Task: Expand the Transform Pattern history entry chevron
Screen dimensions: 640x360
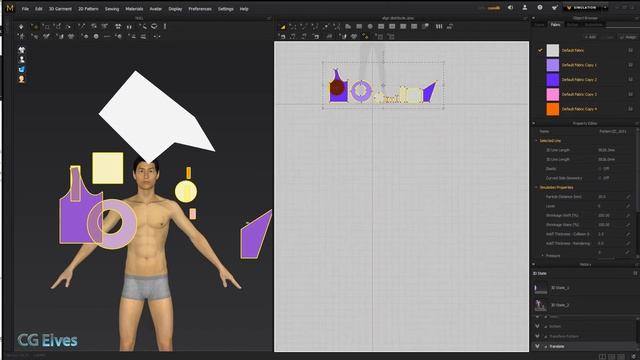Action: click(537, 336)
